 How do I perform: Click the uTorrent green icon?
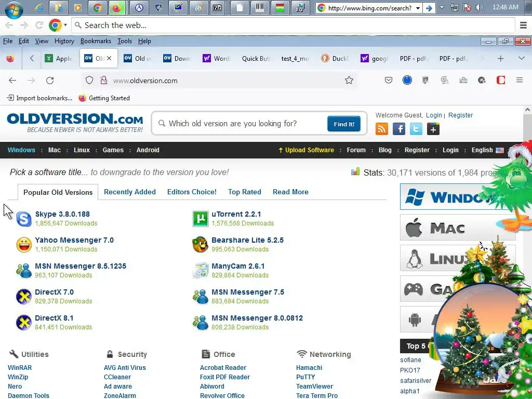(x=200, y=219)
